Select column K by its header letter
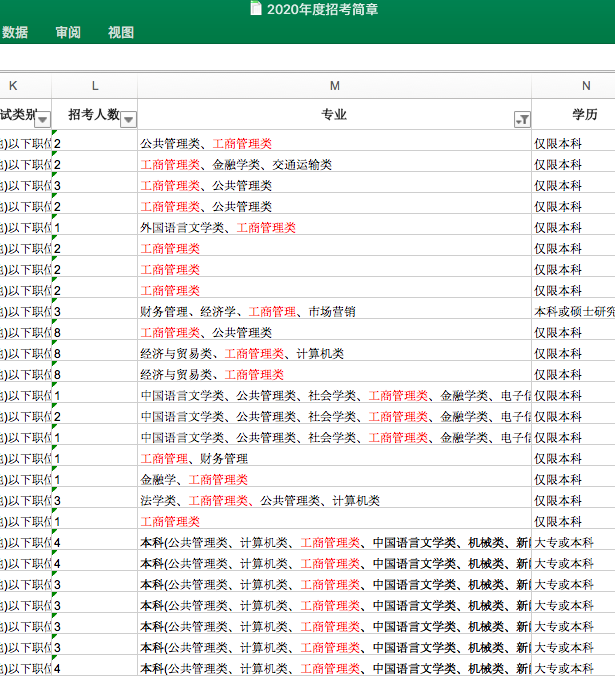 point(13,86)
